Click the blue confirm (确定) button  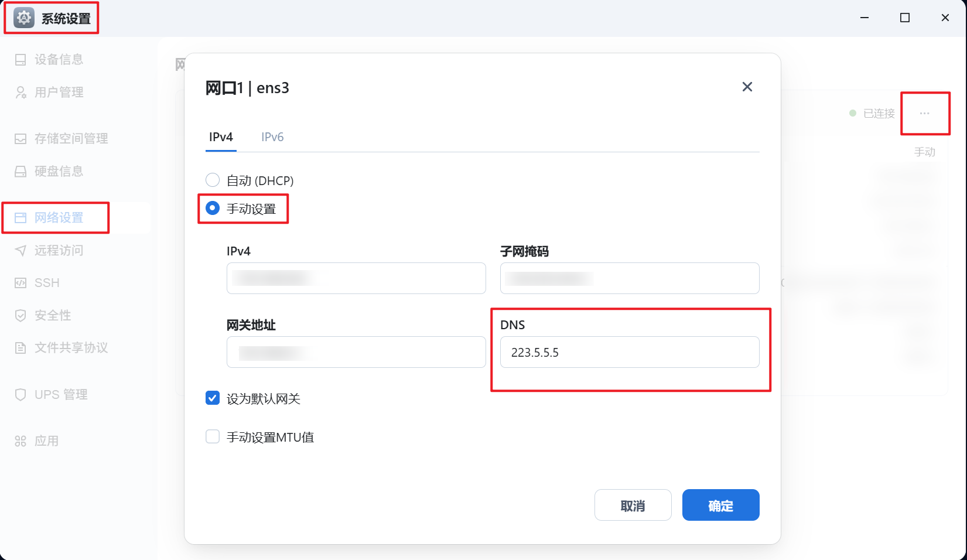[720, 505]
